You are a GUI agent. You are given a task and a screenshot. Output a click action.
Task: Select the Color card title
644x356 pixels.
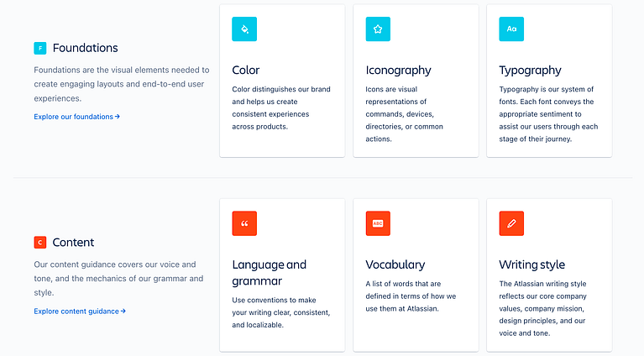[246, 71]
